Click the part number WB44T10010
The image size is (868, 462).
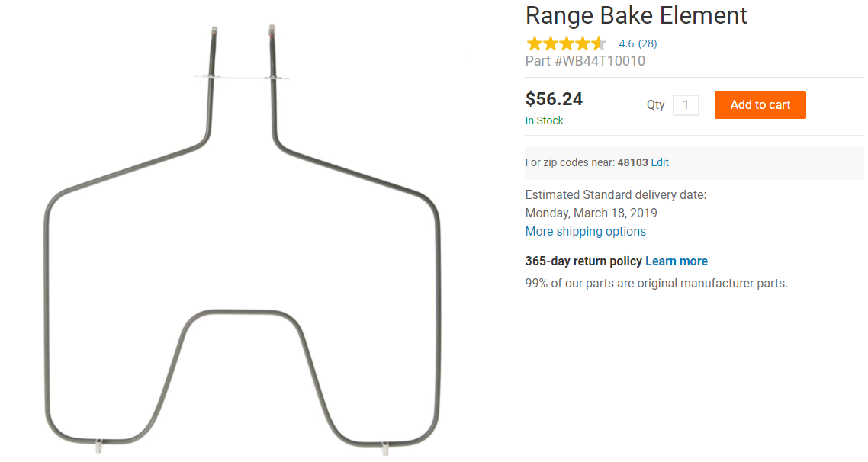(x=585, y=61)
